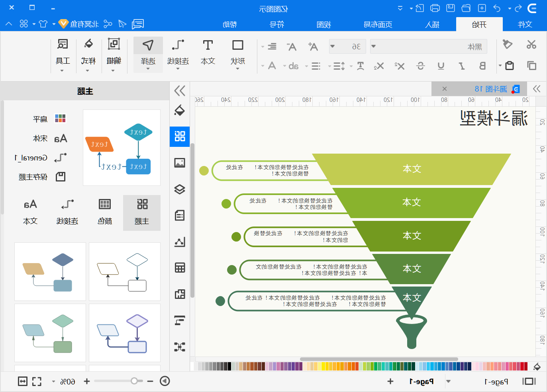This screenshot has width=547, height=392.
Task: Click the Fit Page icon in status bar
Action: pyautogui.click(x=37, y=381)
